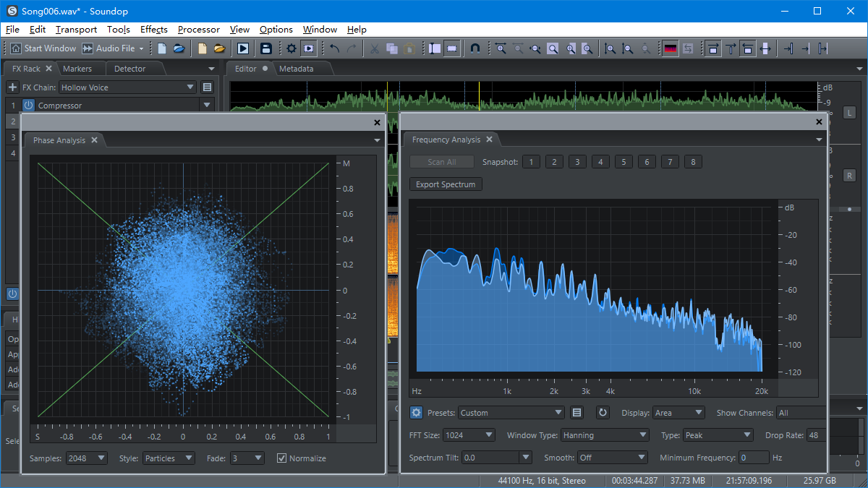Switch to the Markers tab
Screen dimensions: 868x488
tap(77, 69)
